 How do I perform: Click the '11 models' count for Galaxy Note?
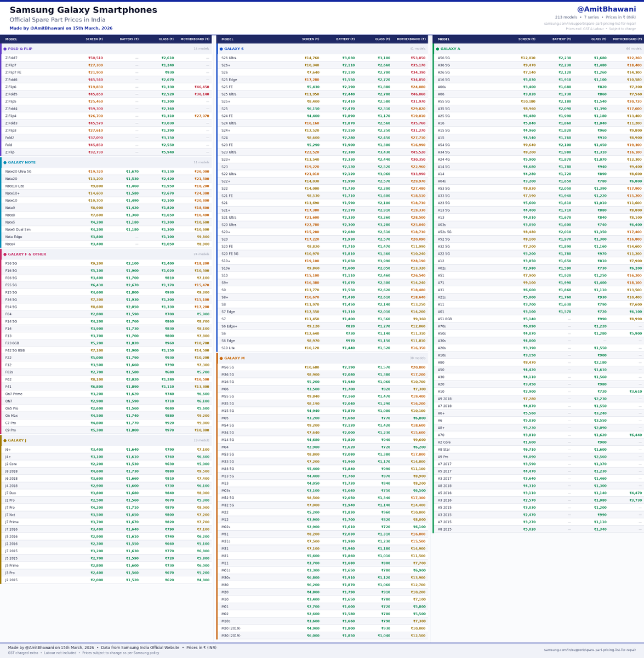click(x=201, y=162)
